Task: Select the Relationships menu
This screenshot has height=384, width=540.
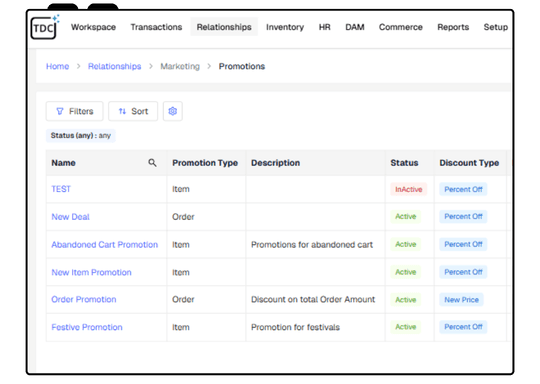Action: coord(224,27)
